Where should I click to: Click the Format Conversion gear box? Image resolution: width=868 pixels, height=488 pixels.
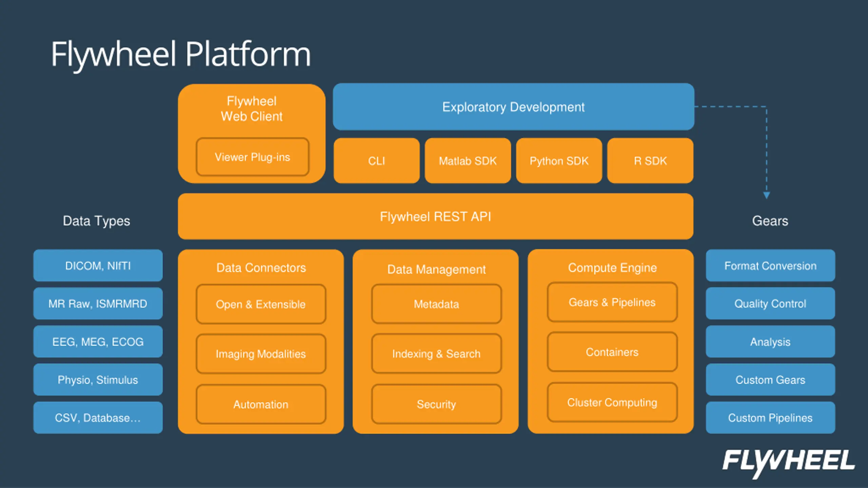[x=770, y=265]
